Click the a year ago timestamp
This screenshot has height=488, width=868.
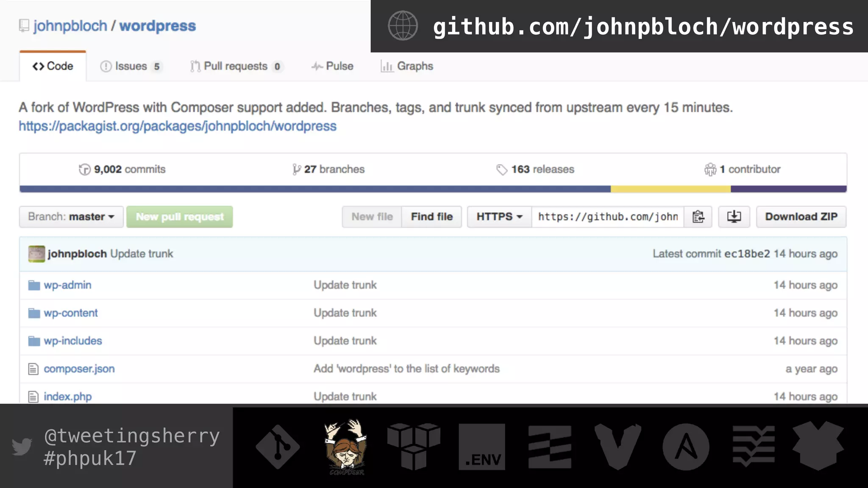811,369
